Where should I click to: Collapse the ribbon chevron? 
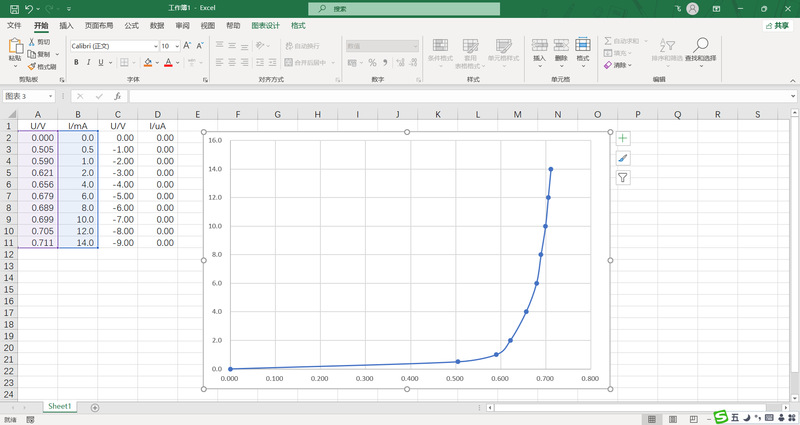793,81
